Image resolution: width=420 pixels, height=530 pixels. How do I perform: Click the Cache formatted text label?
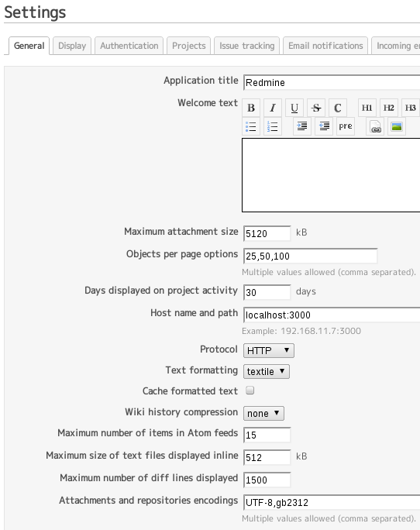pyautogui.click(x=190, y=391)
